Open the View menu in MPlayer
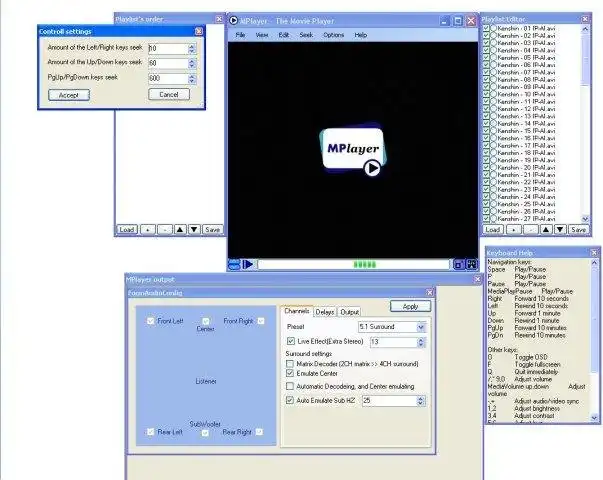 point(262,35)
